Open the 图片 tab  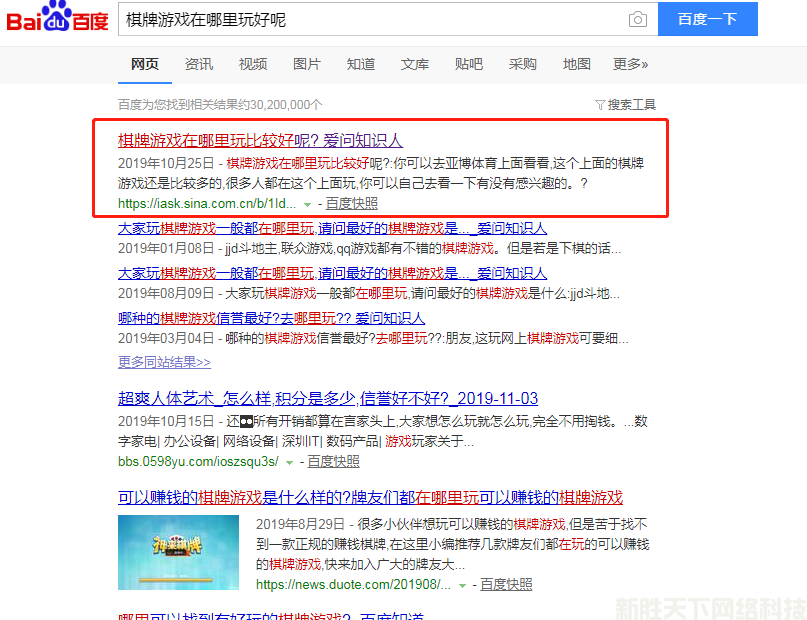307,64
